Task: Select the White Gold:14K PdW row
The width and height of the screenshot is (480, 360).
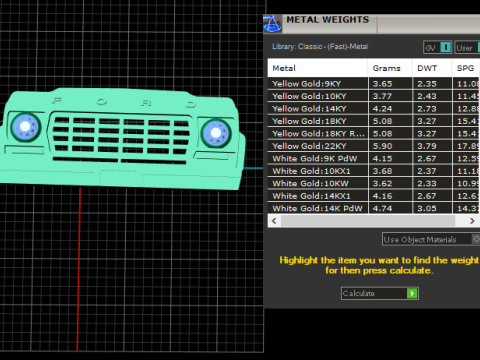Action: [x=374, y=208]
